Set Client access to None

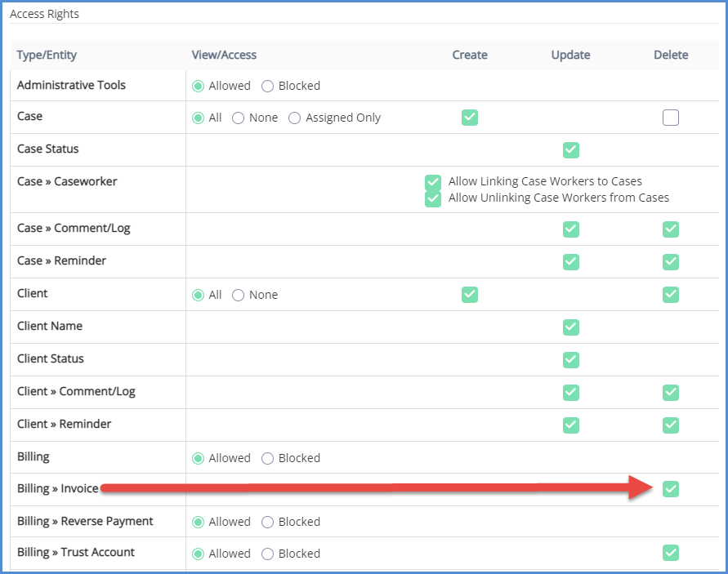point(239,295)
